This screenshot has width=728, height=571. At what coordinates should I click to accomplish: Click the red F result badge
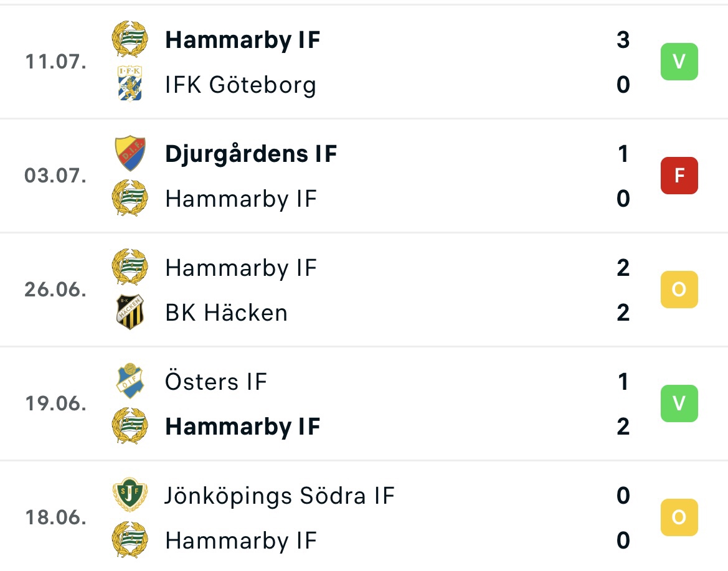(679, 176)
